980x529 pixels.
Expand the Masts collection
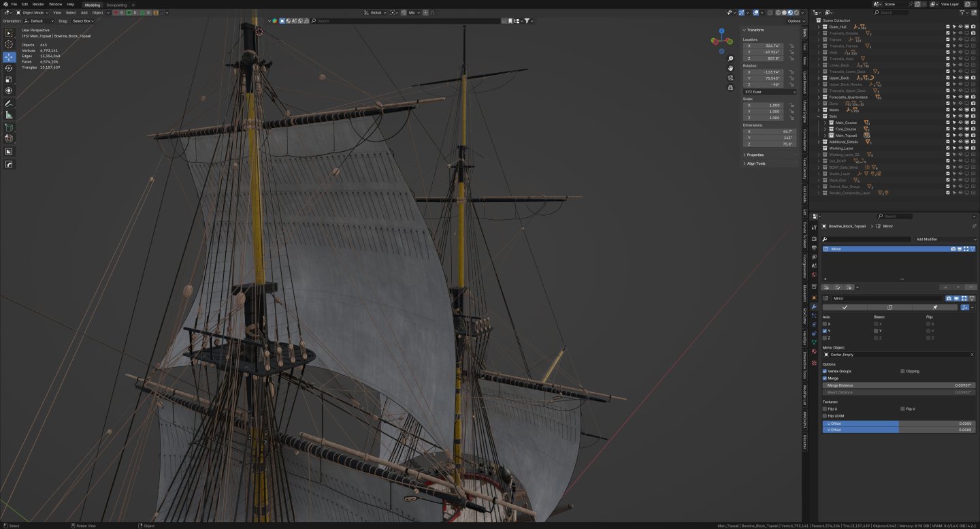coord(819,110)
